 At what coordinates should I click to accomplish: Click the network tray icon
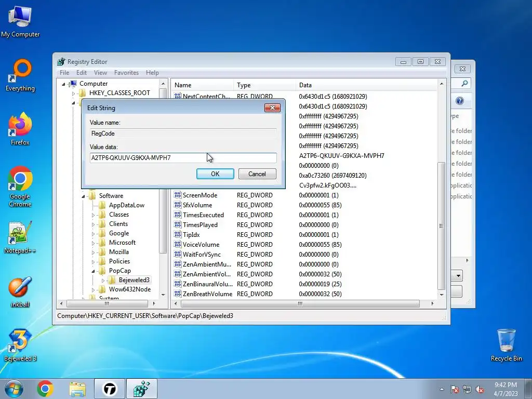click(x=467, y=390)
